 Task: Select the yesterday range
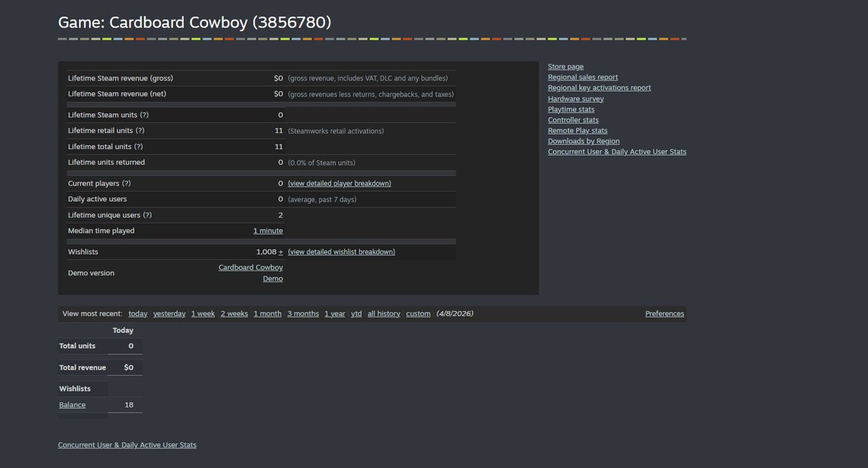(x=169, y=314)
